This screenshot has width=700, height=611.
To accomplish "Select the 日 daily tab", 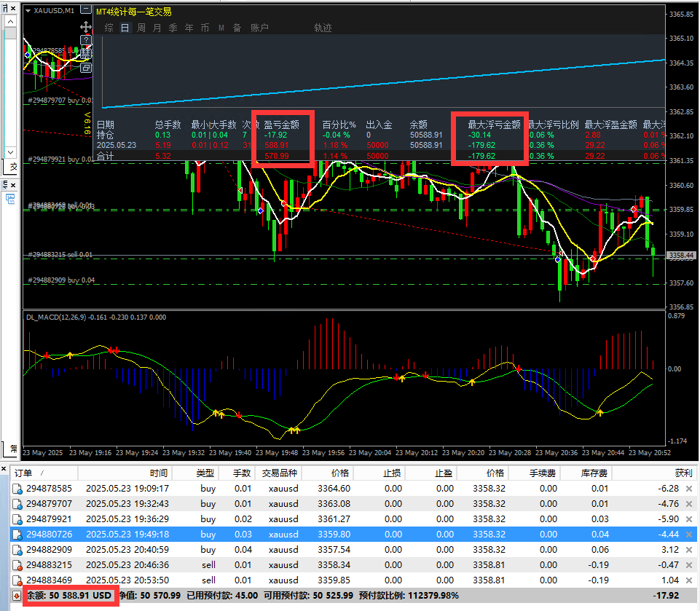I will (x=125, y=28).
